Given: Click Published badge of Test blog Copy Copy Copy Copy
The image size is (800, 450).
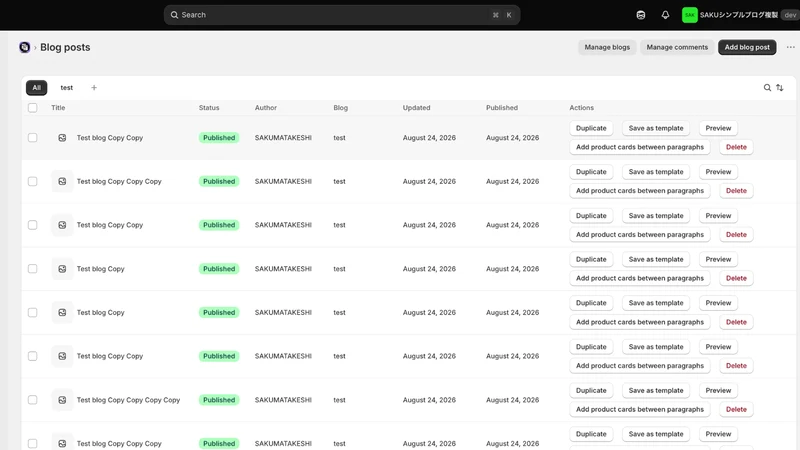Looking at the screenshot, I should coord(219,400).
